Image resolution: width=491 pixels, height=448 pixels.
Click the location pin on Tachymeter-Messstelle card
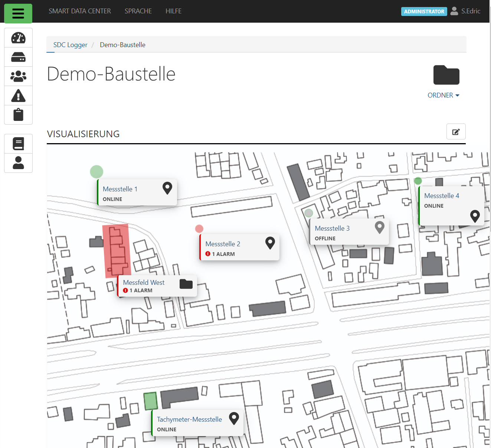tap(234, 418)
